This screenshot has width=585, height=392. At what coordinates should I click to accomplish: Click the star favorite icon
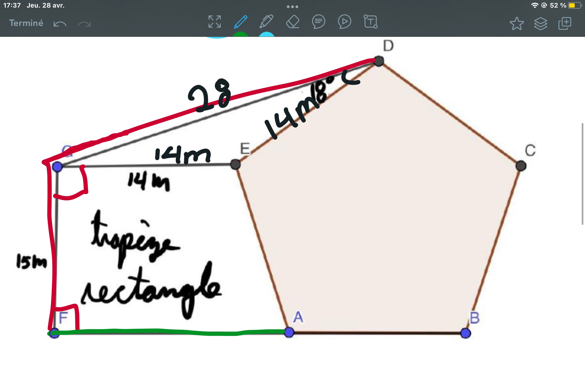click(x=516, y=23)
